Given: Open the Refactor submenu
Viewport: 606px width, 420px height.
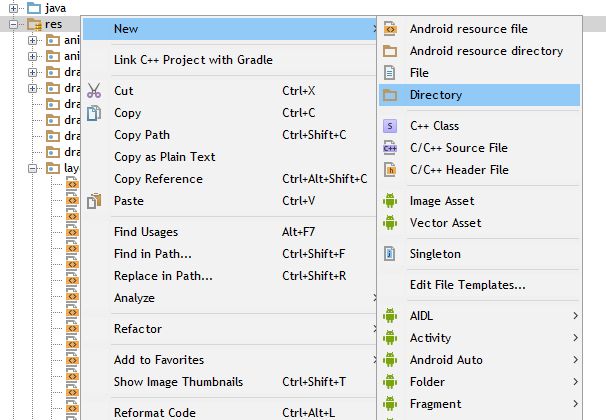Looking at the screenshot, I should [x=230, y=329].
